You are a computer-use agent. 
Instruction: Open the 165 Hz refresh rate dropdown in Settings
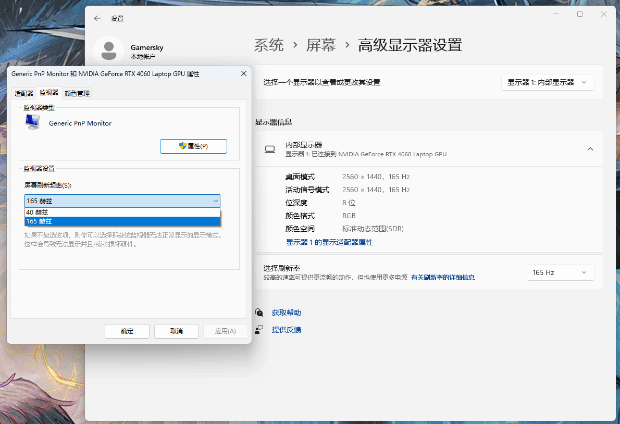coord(560,273)
